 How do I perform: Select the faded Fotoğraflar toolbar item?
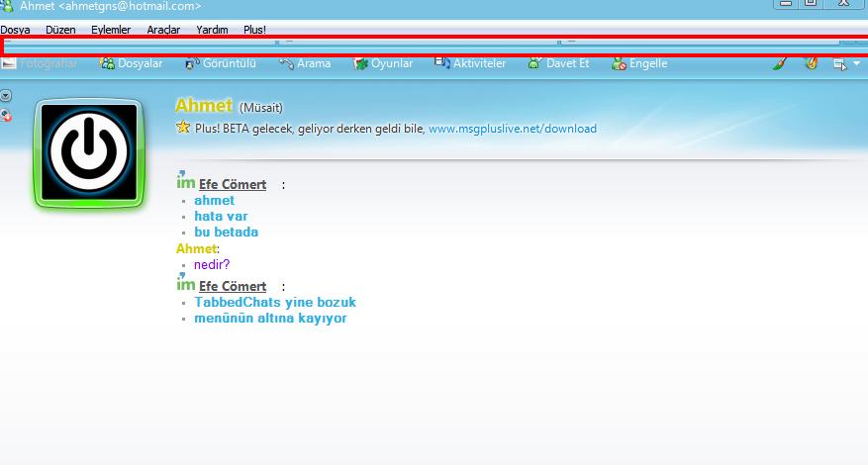pos(39,63)
